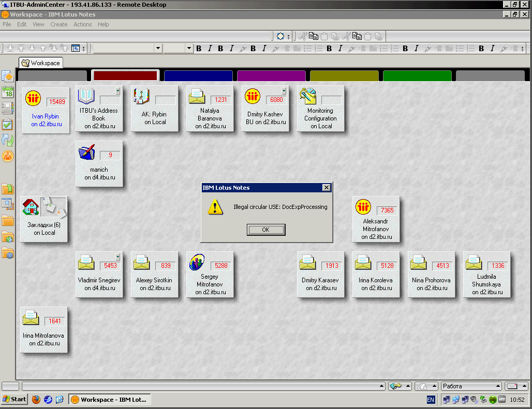The image size is (532, 409).
Task: Click OK in the Lotus Notes error dialog
Action: tap(265, 230)
